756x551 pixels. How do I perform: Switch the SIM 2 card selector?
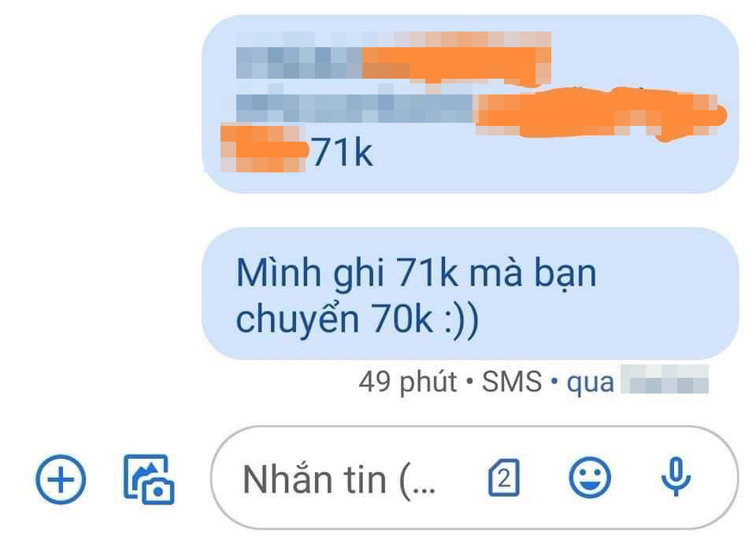coord(504,478)
